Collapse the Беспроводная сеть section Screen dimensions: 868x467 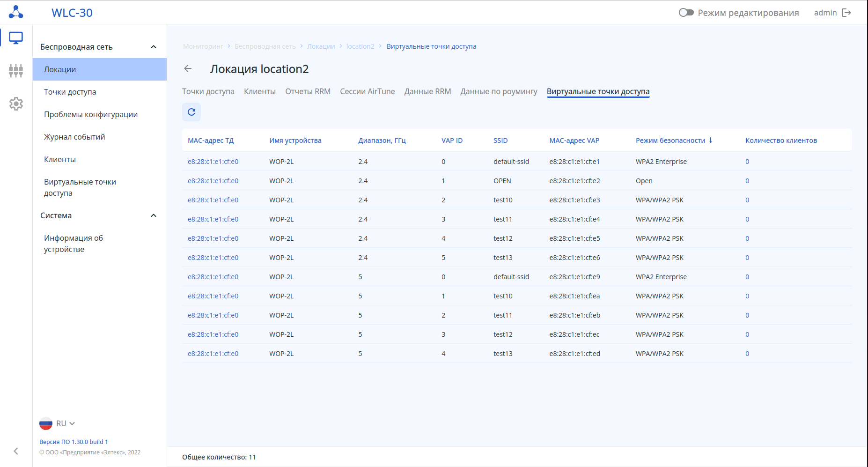pyautogui.click(x=153, y=47)
